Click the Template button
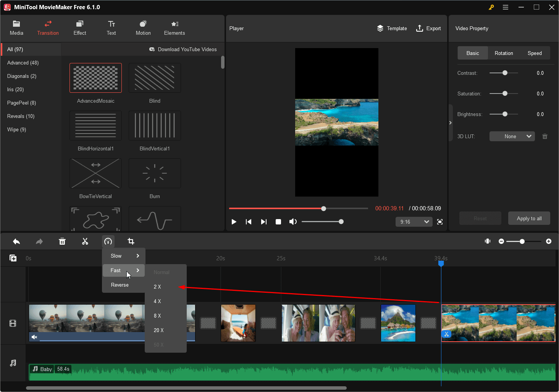Image resolution: width=559 pixels, height=392 pixels. coord(392,28)
